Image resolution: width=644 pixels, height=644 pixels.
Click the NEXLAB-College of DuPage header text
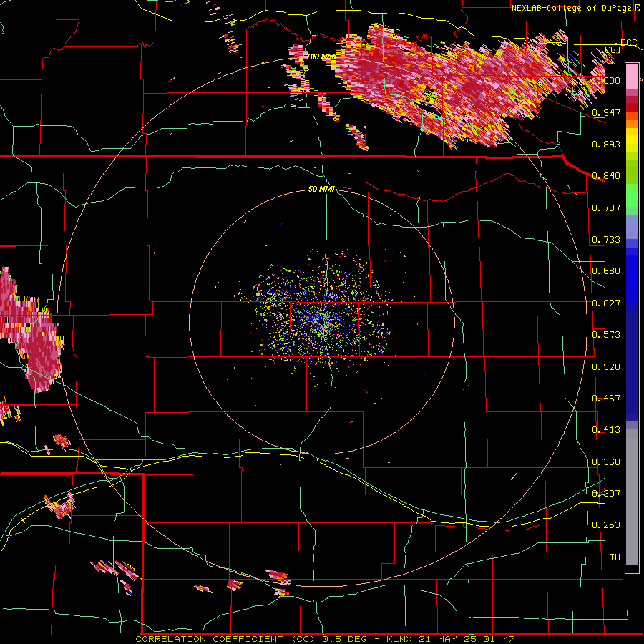tap(571, 8)
